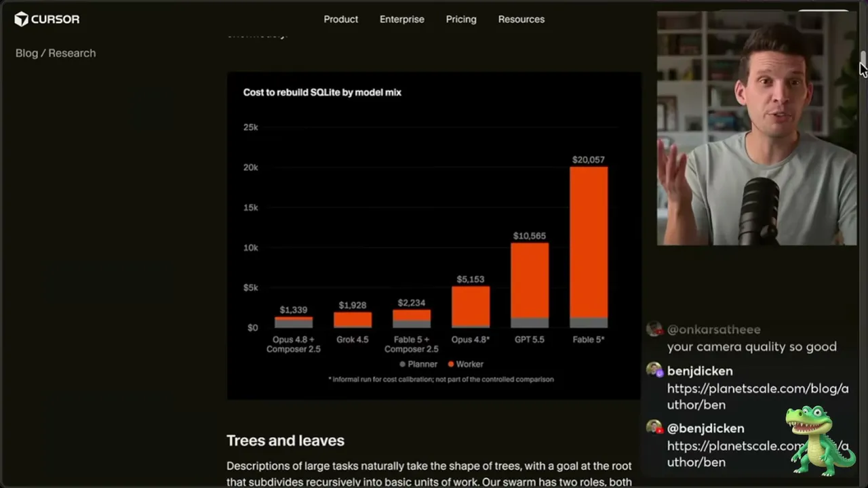Click the orange Opus 4.8* bar
This screenshot has width=868, height=488.
[x=471, y=307]
